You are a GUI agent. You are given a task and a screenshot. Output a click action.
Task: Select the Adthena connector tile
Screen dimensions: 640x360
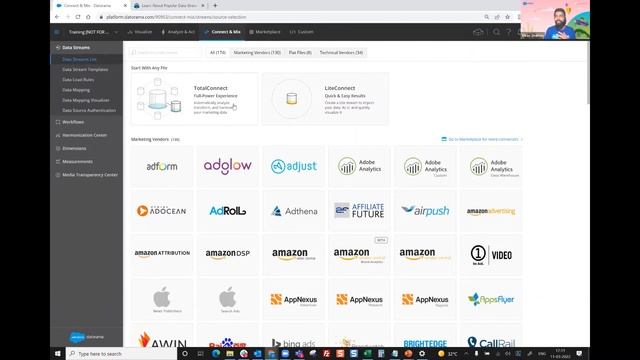[293, 211]
